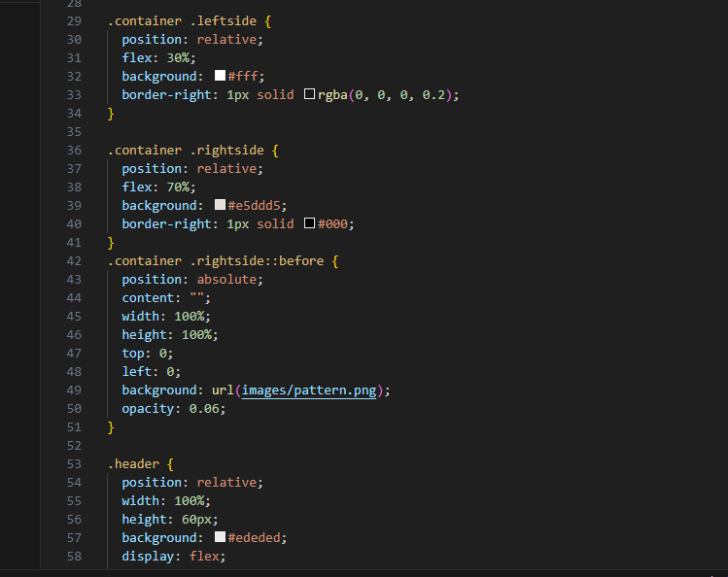Open the #000 color swatch
Image resolution: width=728 pixels, height=577 pixels.
pyautogui.click(x=310, y=223)
